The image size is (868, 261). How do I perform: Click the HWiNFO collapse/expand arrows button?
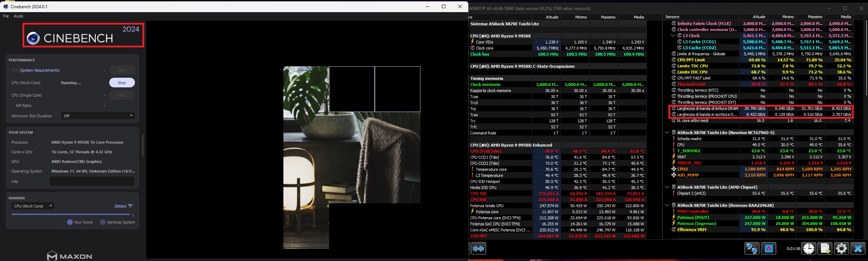click(x=479, y=248)
